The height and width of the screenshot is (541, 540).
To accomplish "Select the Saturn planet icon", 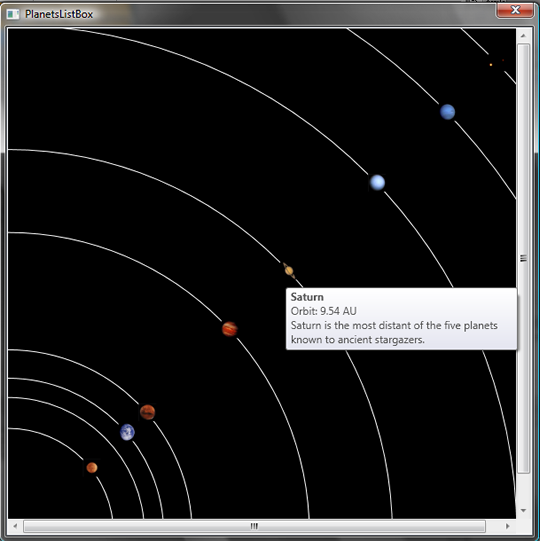I will coord(289,270).
